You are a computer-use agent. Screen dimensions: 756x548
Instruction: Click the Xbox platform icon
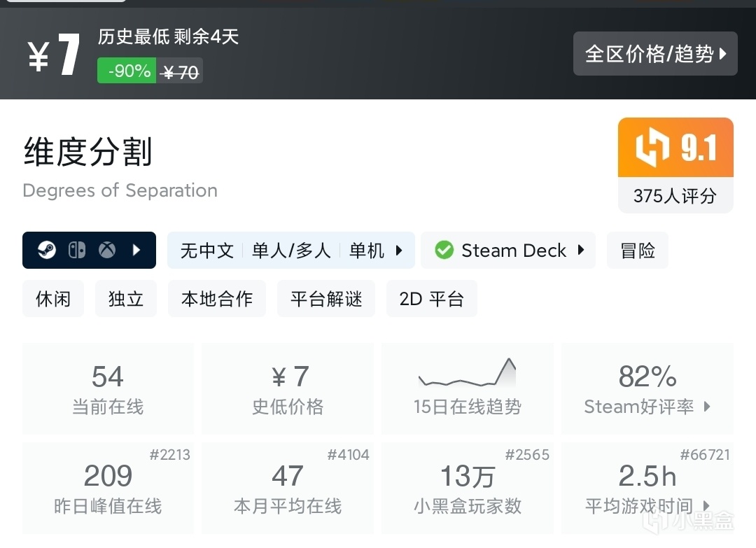[x=107, y=251]
